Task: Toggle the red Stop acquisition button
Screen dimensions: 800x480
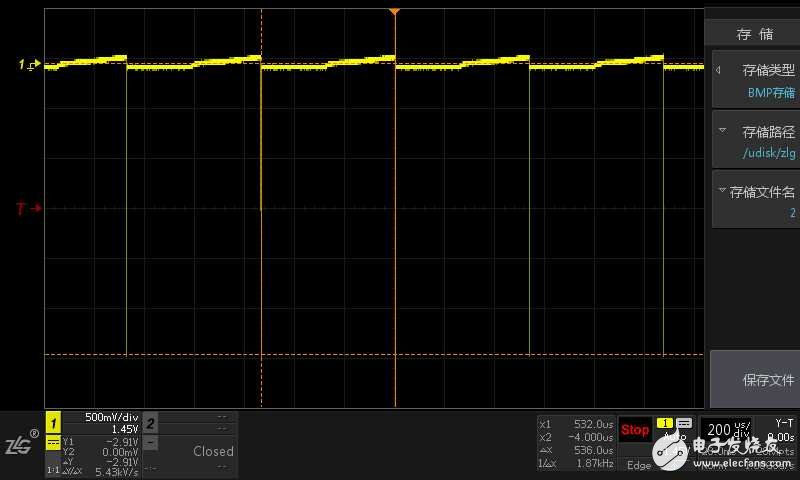Action: point(635,430)
